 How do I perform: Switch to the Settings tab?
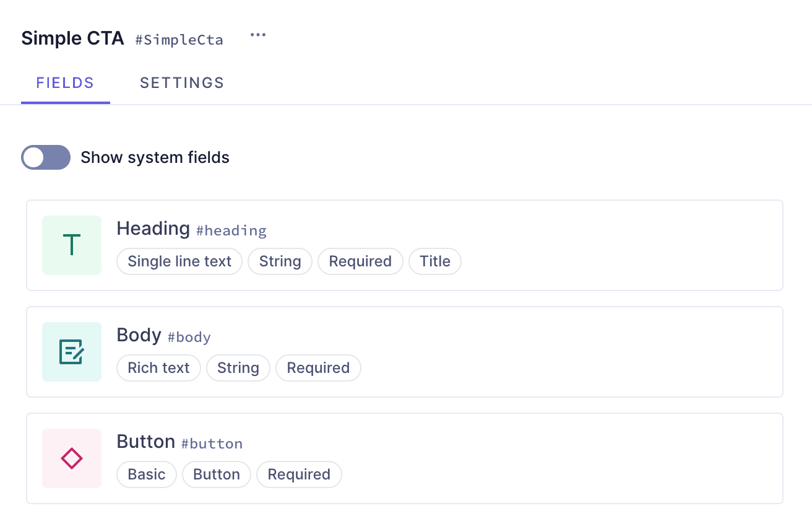(182, 83)
